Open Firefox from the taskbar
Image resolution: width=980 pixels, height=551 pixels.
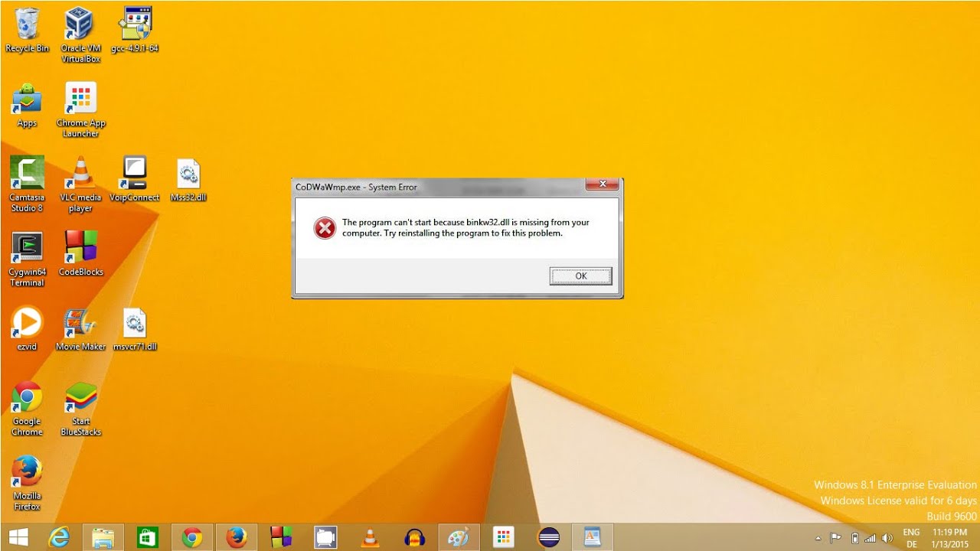[x=237, y=537]
